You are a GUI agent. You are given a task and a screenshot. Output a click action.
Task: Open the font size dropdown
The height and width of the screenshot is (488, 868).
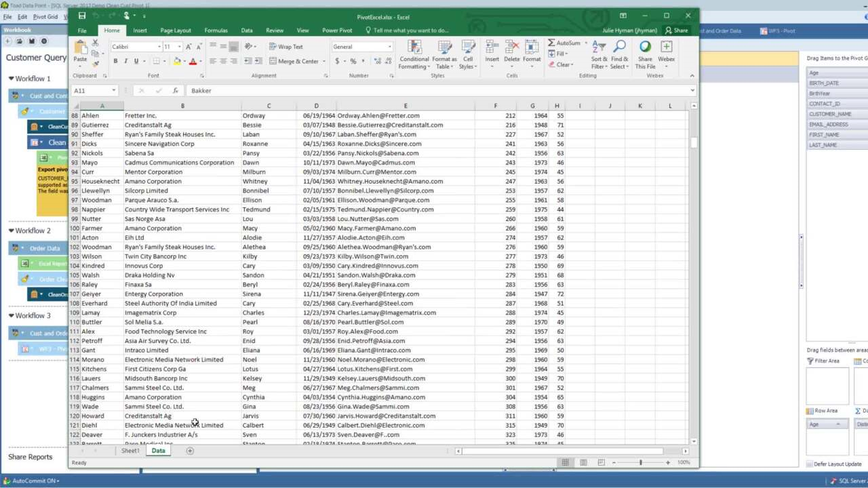[x=178, y=46]
